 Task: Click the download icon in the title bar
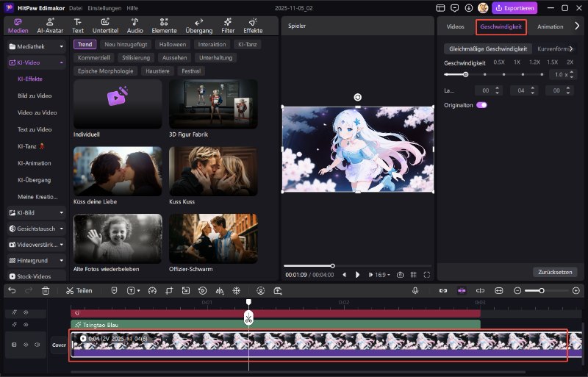point(469,8)
